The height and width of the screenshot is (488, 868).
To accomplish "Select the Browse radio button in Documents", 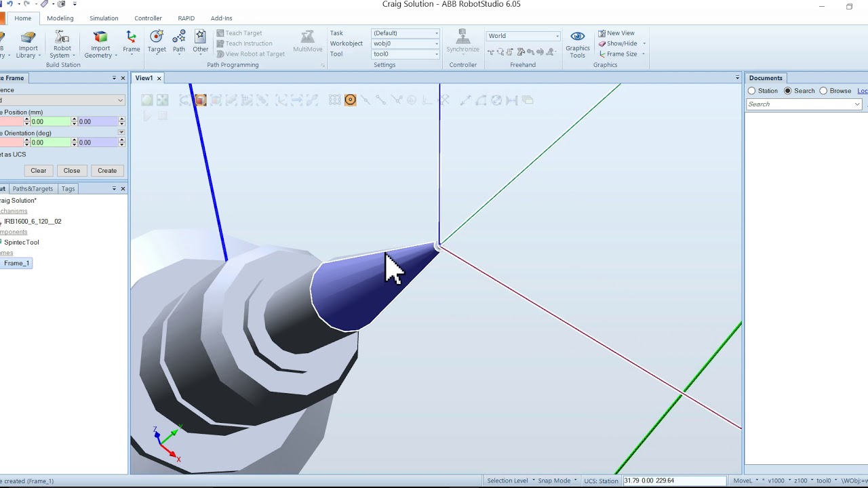I will 823,91.
